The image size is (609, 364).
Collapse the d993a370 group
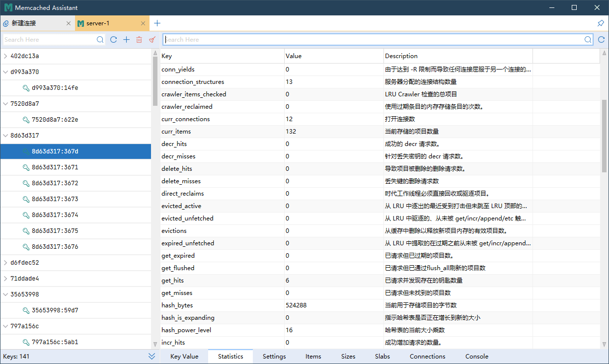[x=5, y=72]
